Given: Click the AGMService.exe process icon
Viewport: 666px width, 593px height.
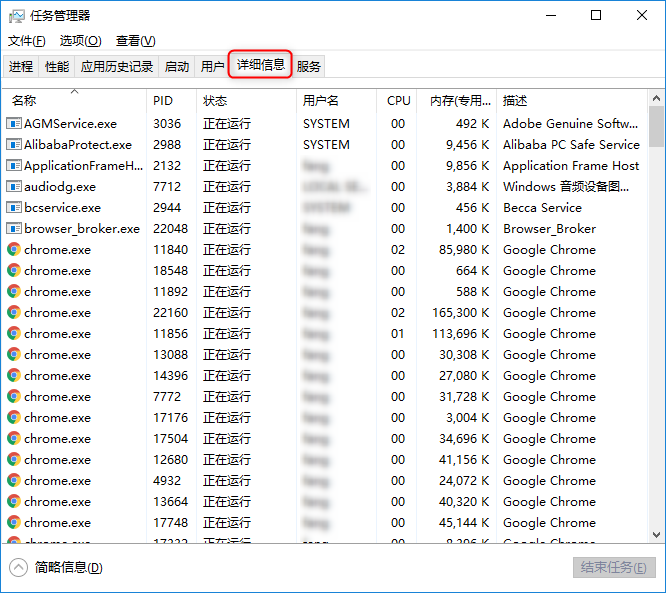Looking at the screenshot, I should click(x=14, y=124).
